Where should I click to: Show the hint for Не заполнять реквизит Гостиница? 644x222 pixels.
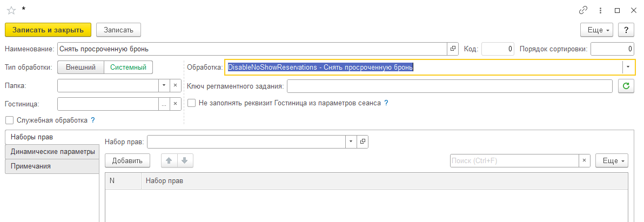[x=386, y=103]
